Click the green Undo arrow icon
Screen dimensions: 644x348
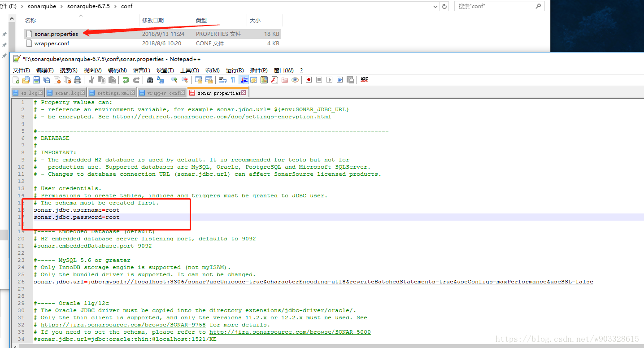pos(126,80)
